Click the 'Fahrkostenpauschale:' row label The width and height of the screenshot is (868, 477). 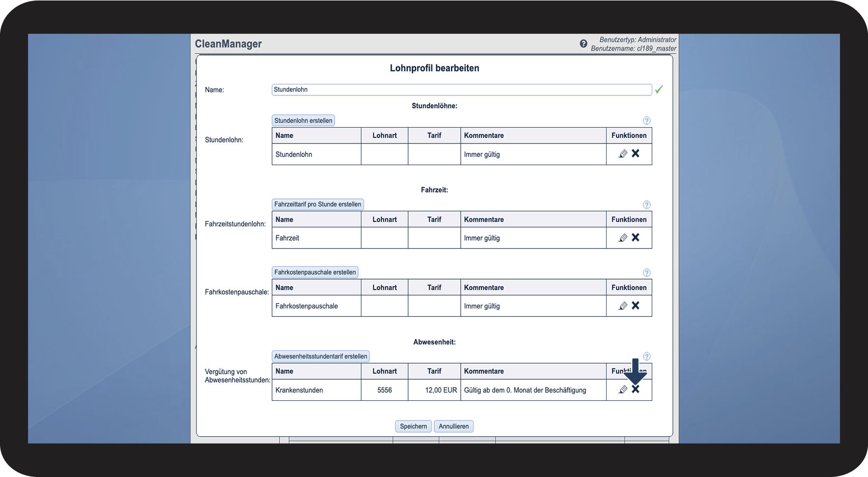[237, 292]
